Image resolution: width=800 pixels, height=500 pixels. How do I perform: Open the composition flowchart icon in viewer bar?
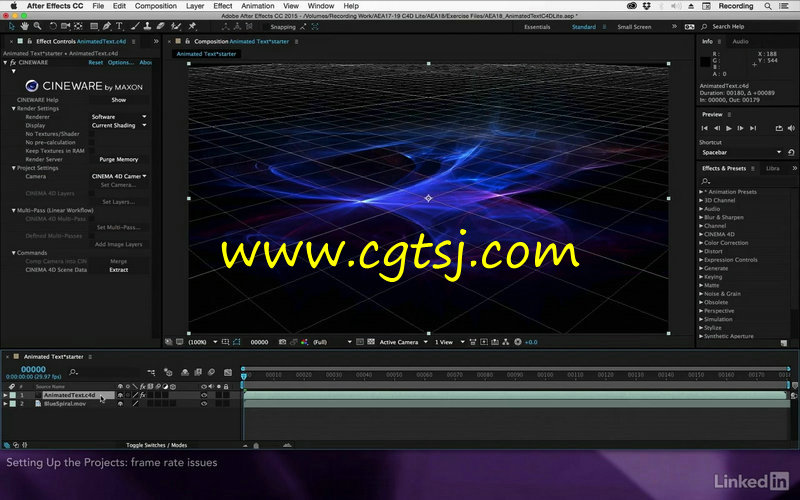pyautogui.click(x=506, y=342)
